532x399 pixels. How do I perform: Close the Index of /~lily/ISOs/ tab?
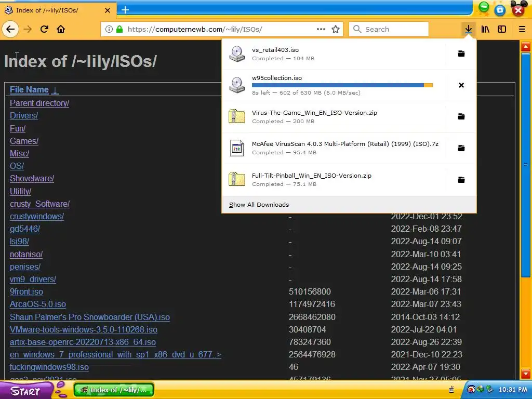[x=107, y=10]
